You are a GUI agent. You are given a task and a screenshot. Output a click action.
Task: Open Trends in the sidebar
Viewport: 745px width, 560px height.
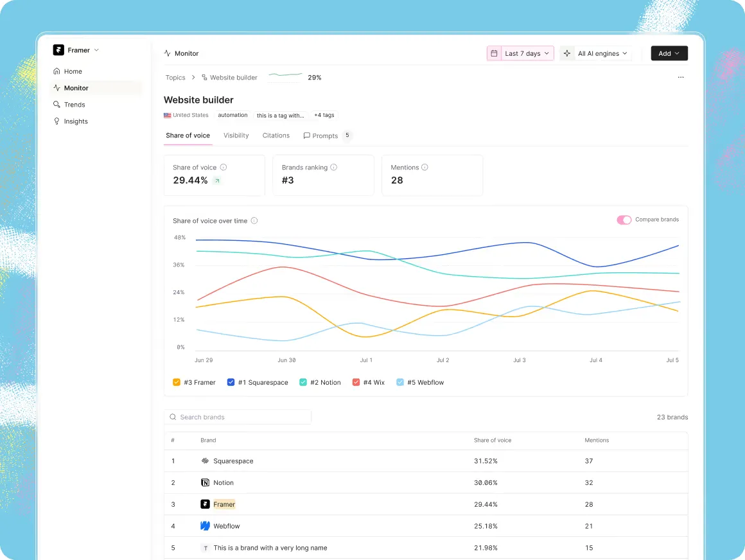pyautogui.click(x=96, y=105)
